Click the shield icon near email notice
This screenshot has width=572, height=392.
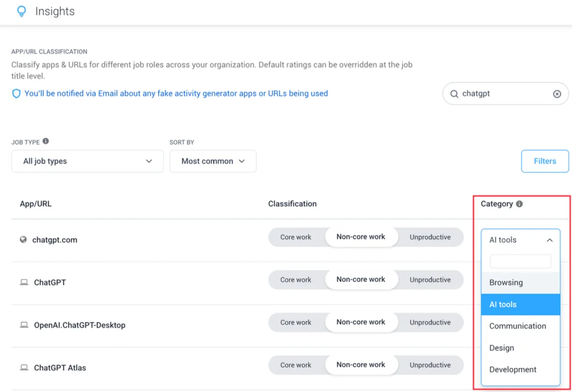coord(16,94)
